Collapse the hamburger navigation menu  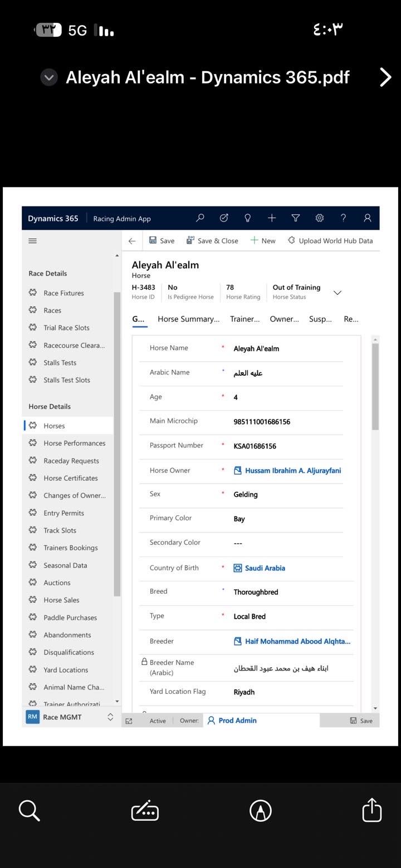click(x=33, y=241)
